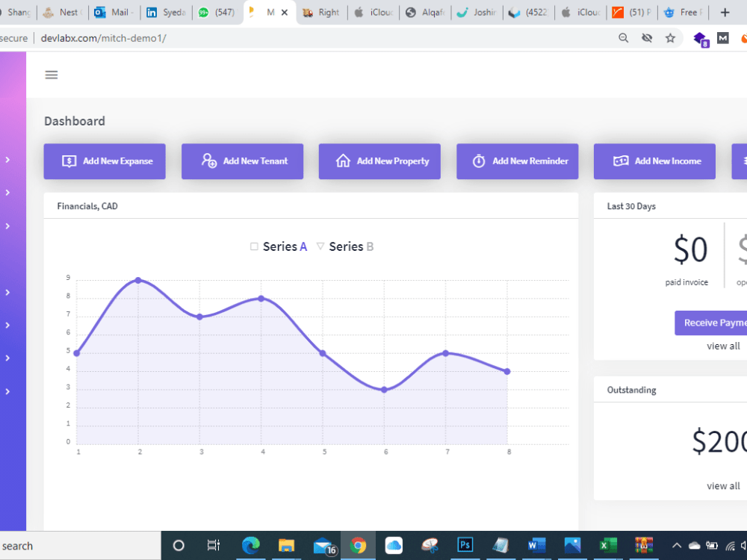Open Microsoft Edge from the taskbar
747x560 pixels.
pos(250,545)
